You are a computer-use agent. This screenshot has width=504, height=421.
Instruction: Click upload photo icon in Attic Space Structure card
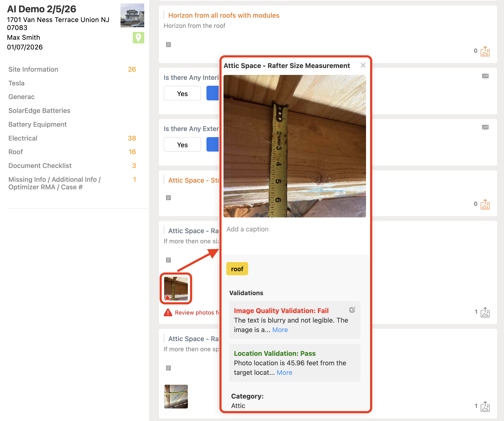tap(485, 204)
